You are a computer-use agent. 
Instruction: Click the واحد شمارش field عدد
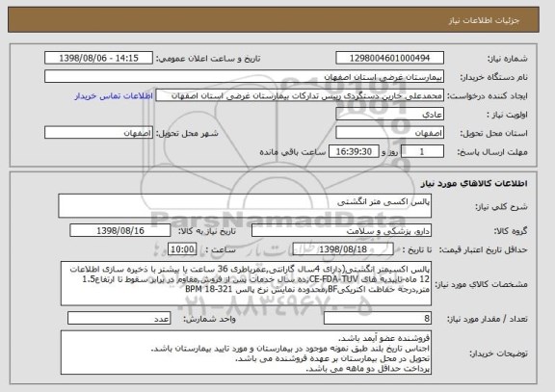click(119, 319)
